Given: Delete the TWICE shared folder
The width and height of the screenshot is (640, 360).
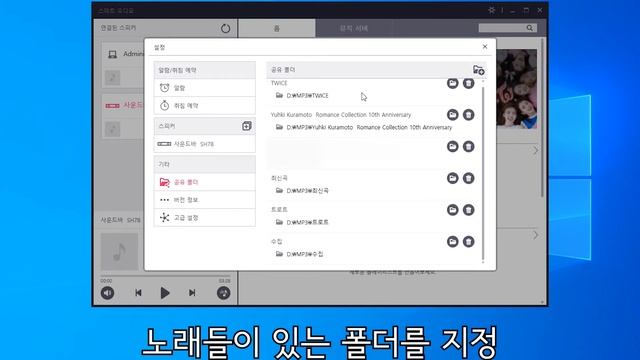Looking at the screenshot, I should click(469, 83).
